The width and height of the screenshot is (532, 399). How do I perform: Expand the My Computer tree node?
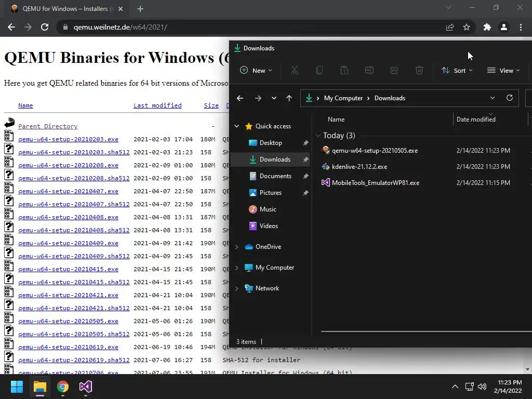[x=236, y=268]
